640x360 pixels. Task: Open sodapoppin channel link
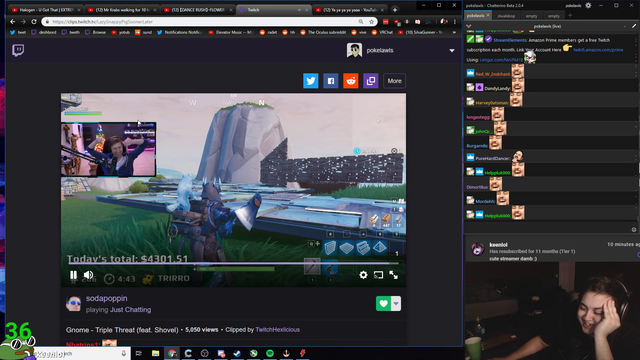[107, 298]
